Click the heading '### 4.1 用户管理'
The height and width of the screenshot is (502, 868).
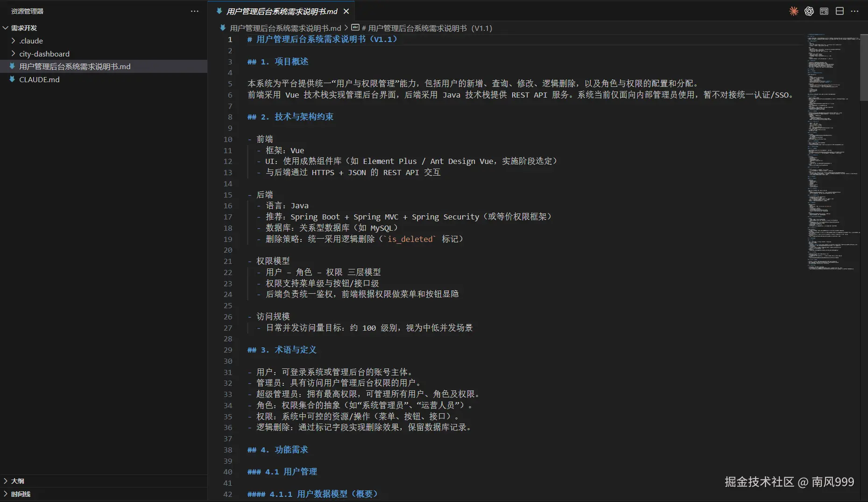282,472
